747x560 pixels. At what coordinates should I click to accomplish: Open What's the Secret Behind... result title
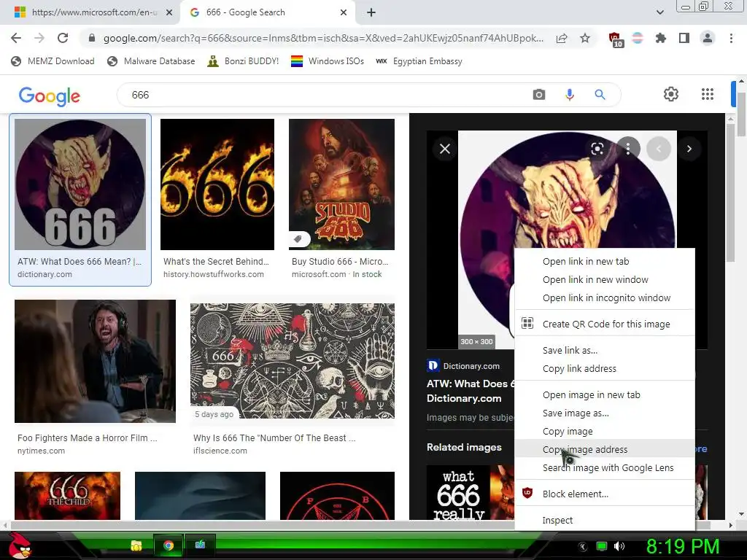coord(216,262)
